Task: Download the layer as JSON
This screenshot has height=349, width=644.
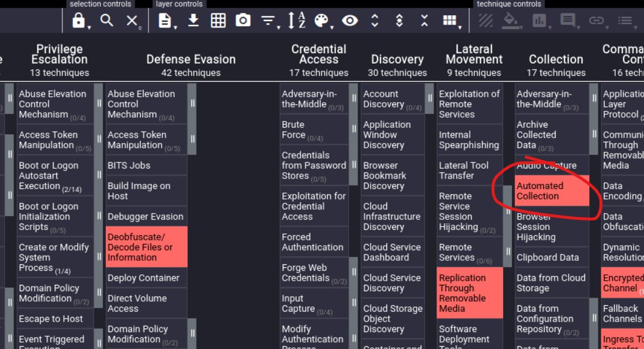Action: click(193, 20)
